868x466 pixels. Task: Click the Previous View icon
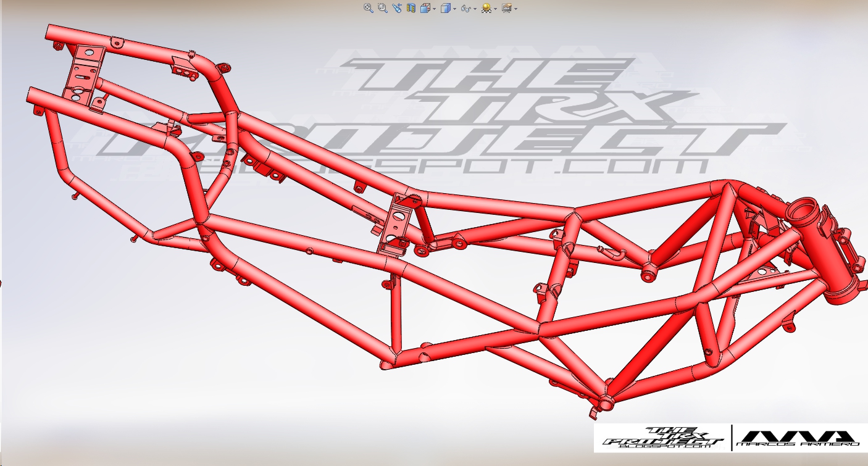(x=397, y=8)
